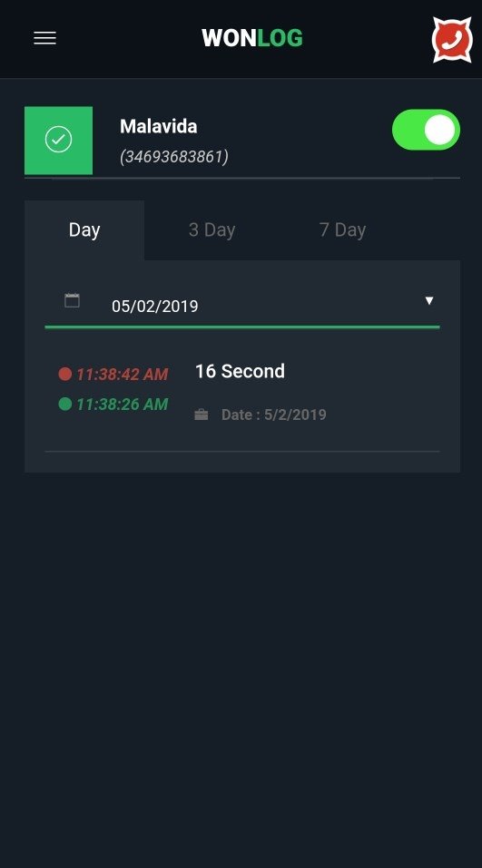Image resolution: width=482 pixels, height=868 pixels.
Task: Select the Day tab
Action: pos(84,229)
